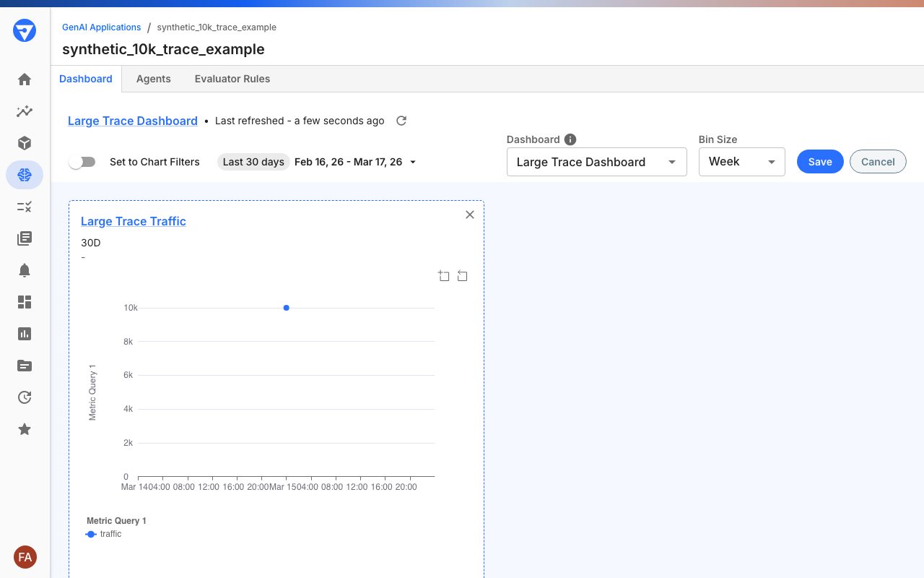Open the Evaluations checklist icon in sidebar

click(24, 207)
